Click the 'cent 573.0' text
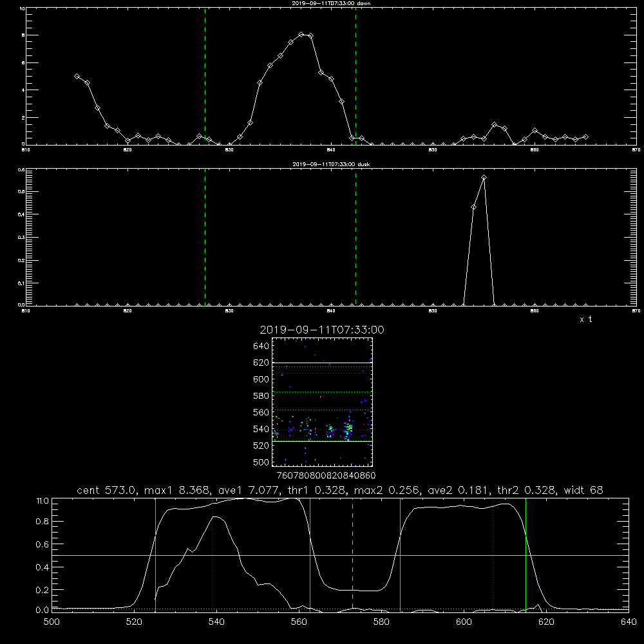The width and height of the screenshot is (644, 644). coord(108,490)
